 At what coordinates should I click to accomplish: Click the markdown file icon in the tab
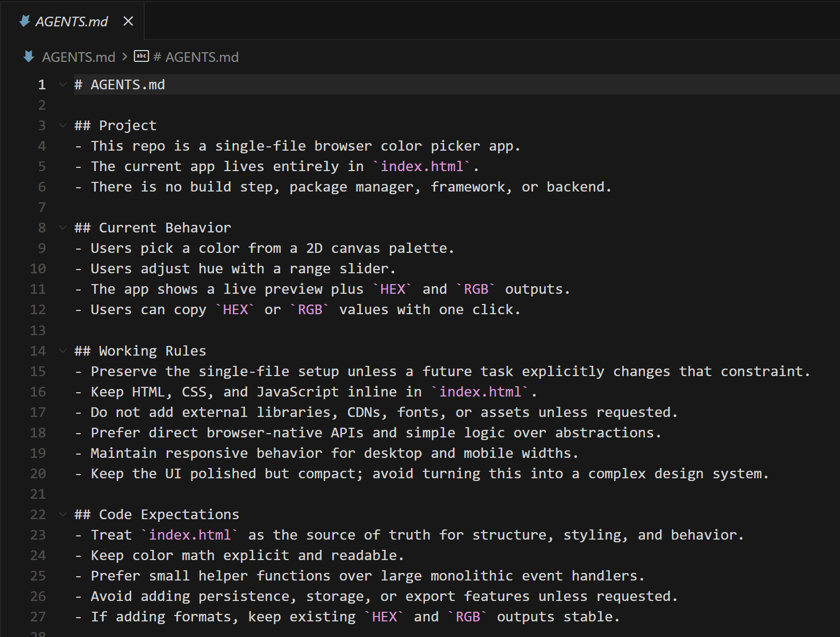(x=25, y=21)
